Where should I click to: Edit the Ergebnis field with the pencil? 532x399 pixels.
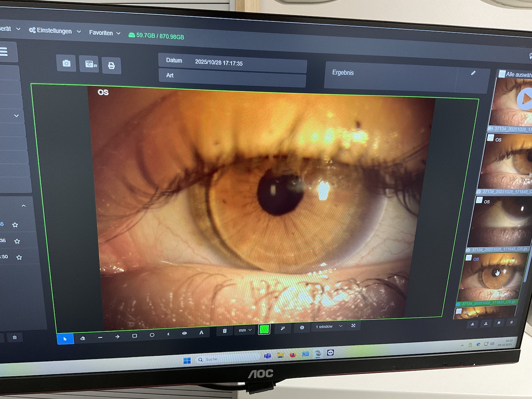[x=473, y=73]
